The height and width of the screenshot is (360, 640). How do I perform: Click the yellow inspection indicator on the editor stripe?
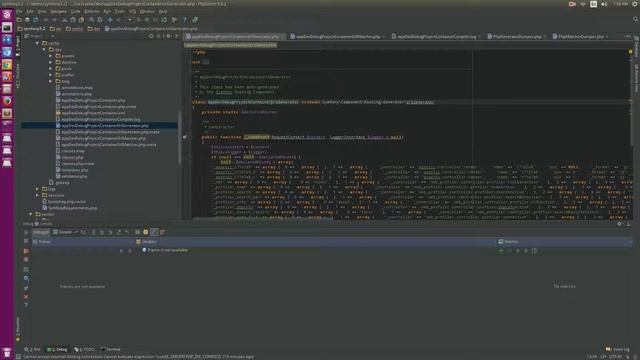(630, 52)
